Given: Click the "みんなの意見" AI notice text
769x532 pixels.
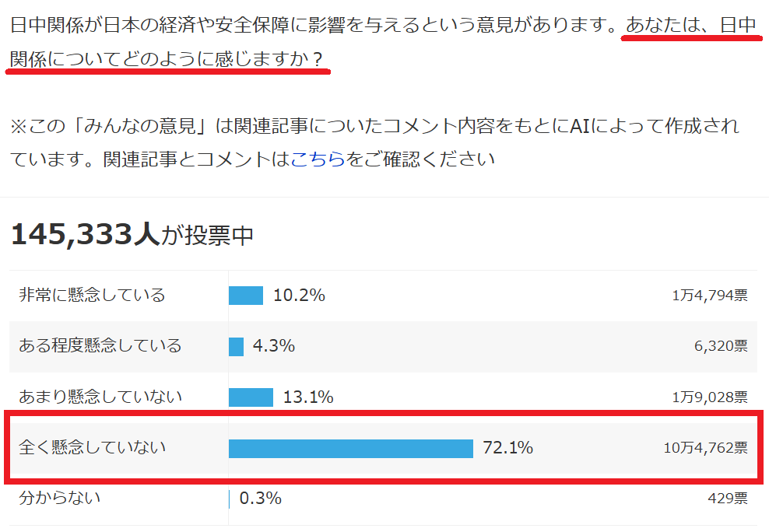Looking at the screenshot, I should [x=374, y=125].
